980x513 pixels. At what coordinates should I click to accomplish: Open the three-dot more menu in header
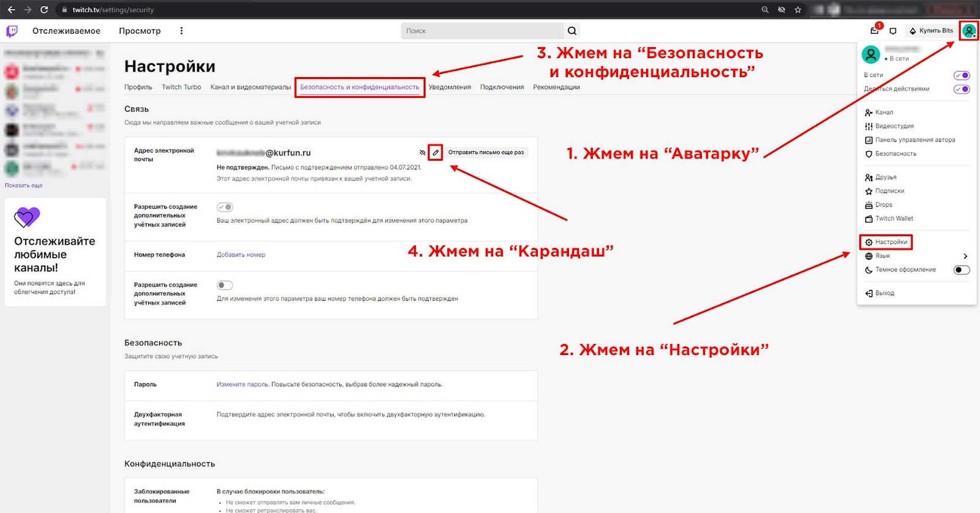pos(181,31)
